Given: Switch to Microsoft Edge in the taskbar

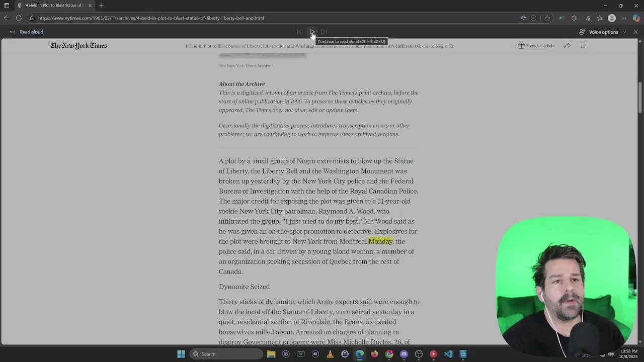Looking at the screenshot, I should pos(360,354).
